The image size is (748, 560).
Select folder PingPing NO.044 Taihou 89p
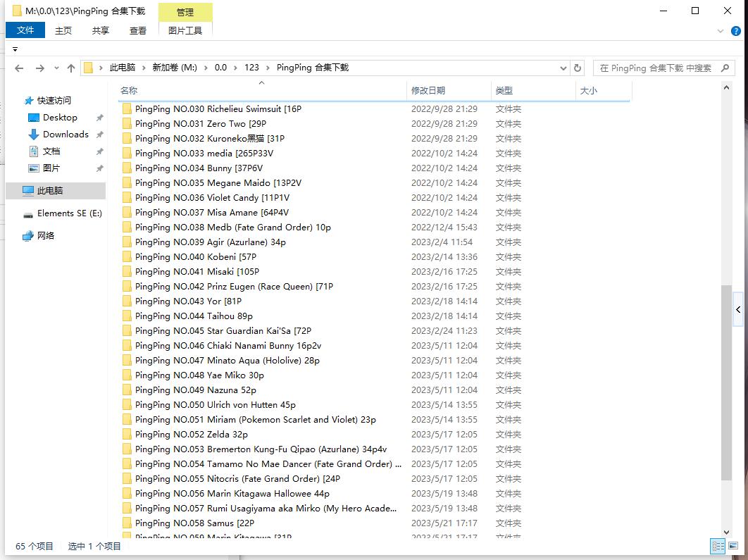[x=194, y=316]
